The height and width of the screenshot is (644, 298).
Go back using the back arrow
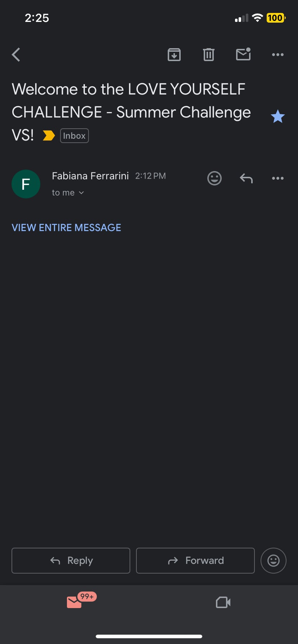coord(16,55)
